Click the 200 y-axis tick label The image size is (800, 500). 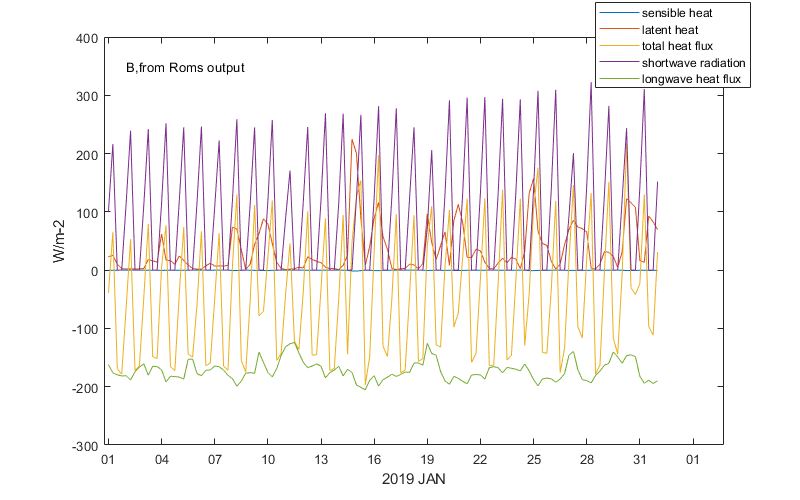tap(87, 155)
